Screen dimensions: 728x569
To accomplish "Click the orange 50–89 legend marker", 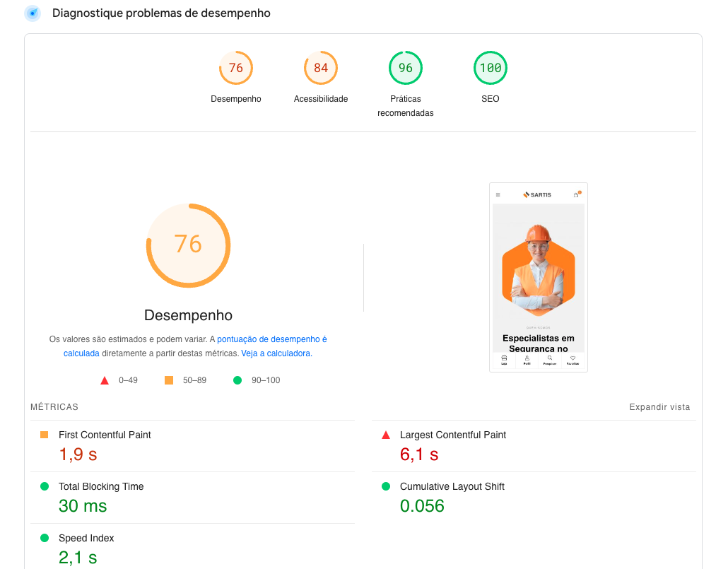I will [169, 380].
